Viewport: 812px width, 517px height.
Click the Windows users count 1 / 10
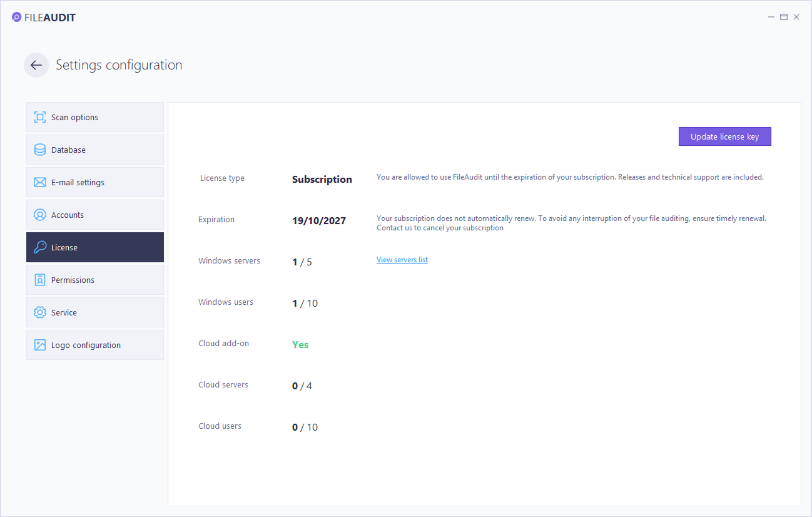[x=305, y=304]
